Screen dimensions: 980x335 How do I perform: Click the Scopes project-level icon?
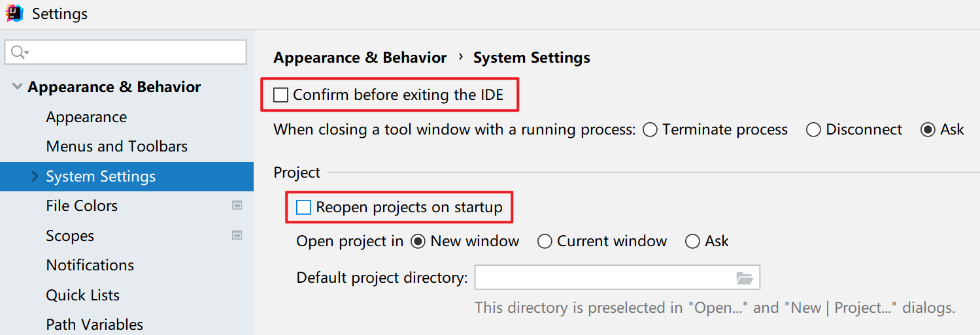(x=237, y=236)
